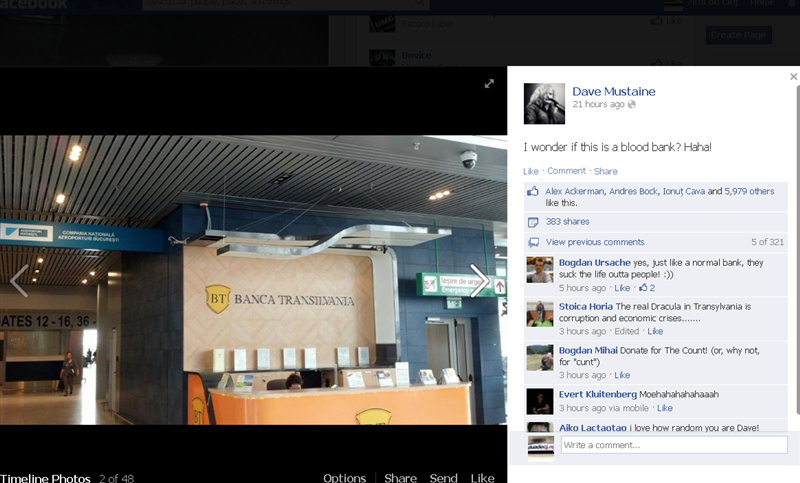The width and height of the screenshot is (800, 483).
Task: View the 383 shares
Action: click(567, 221)
